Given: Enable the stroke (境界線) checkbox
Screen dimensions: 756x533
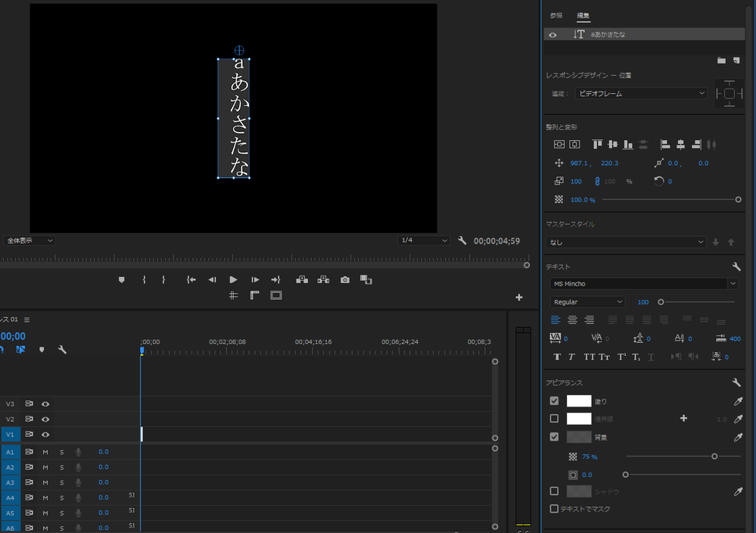Looking at the screenshot, I should point(554,419).
